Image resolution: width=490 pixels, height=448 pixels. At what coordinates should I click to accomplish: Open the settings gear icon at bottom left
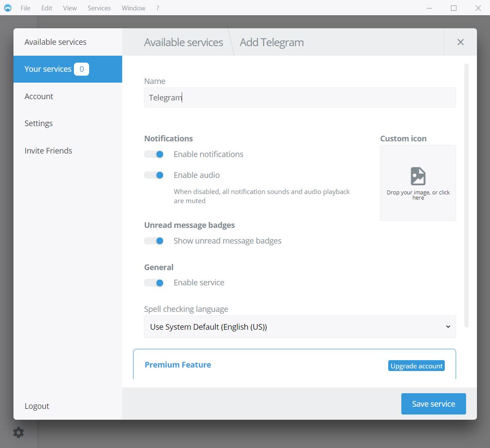(18, 432)
